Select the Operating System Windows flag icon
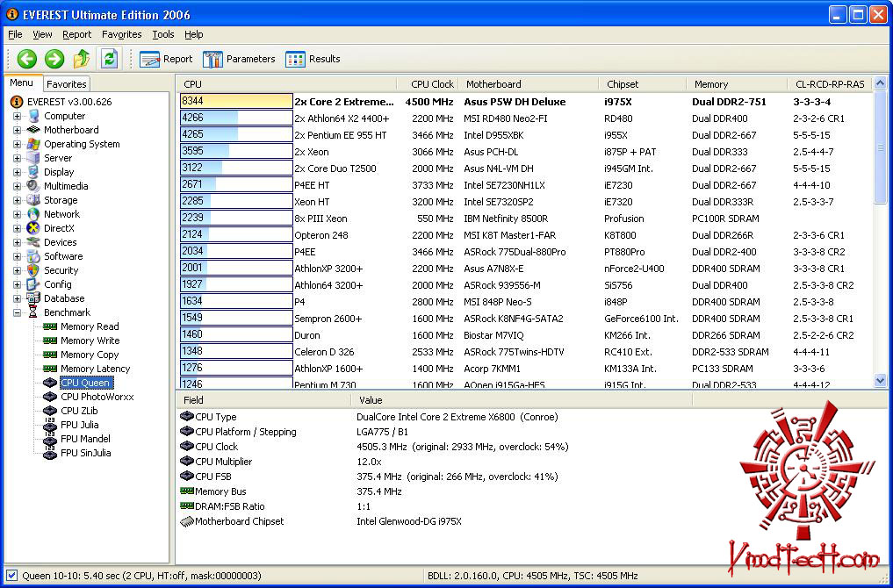 tap(33, 144)
